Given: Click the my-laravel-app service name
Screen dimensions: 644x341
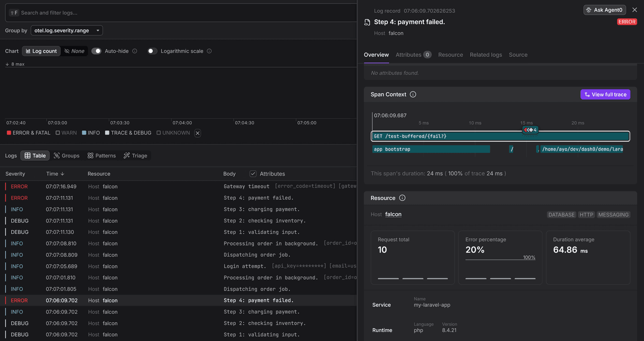Looking at the screenshot, I should 431,305.
